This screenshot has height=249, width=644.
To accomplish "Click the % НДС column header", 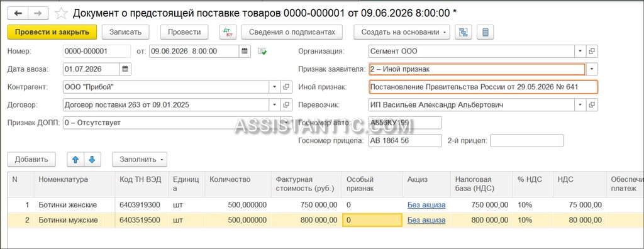I will click(533, 184).
